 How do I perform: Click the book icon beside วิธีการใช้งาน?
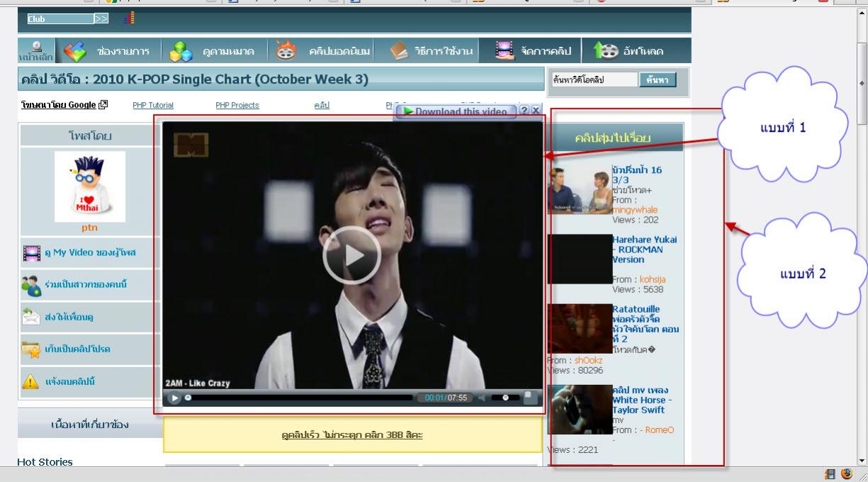[399, 51]
